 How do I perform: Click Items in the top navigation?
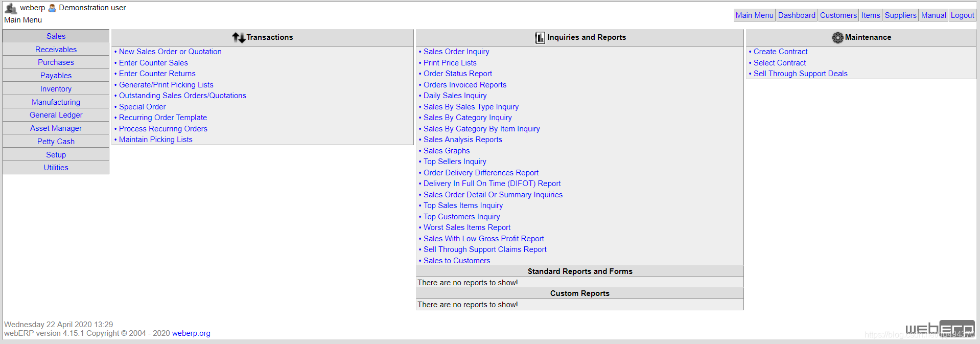point(871,15)
